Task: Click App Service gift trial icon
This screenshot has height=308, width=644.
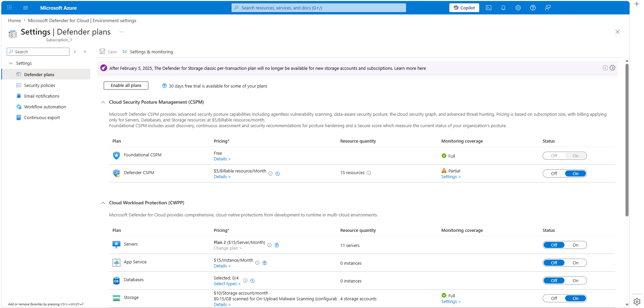Action: (x=265, y=263)
